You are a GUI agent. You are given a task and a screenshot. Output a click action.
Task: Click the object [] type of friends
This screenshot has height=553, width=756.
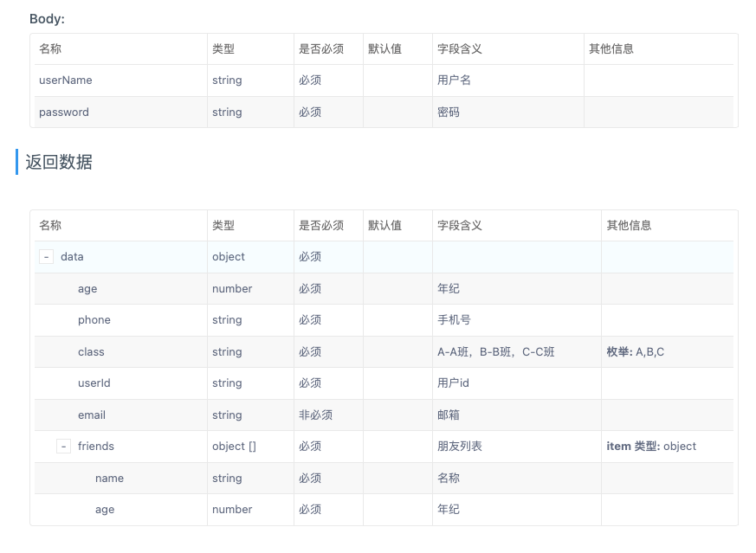[x=234, y=447]
